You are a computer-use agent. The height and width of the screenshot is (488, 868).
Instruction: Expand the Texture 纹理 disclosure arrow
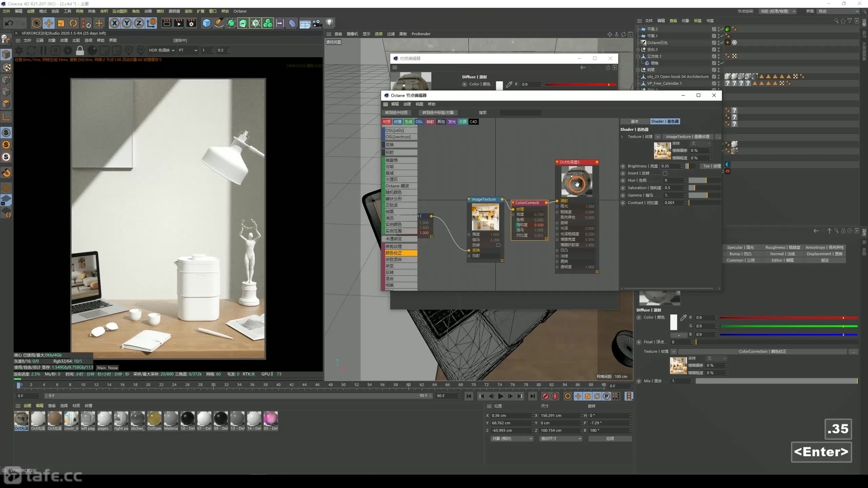click(x=622, y=137)
